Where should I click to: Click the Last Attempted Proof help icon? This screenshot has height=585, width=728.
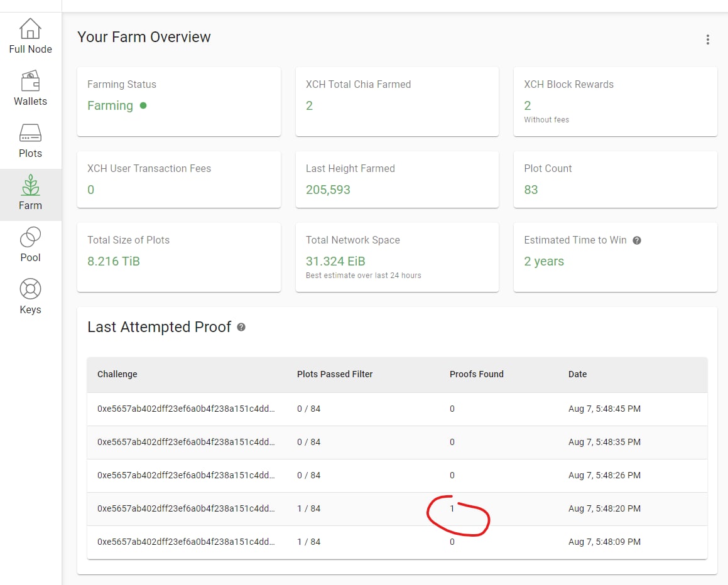point(241,327)
